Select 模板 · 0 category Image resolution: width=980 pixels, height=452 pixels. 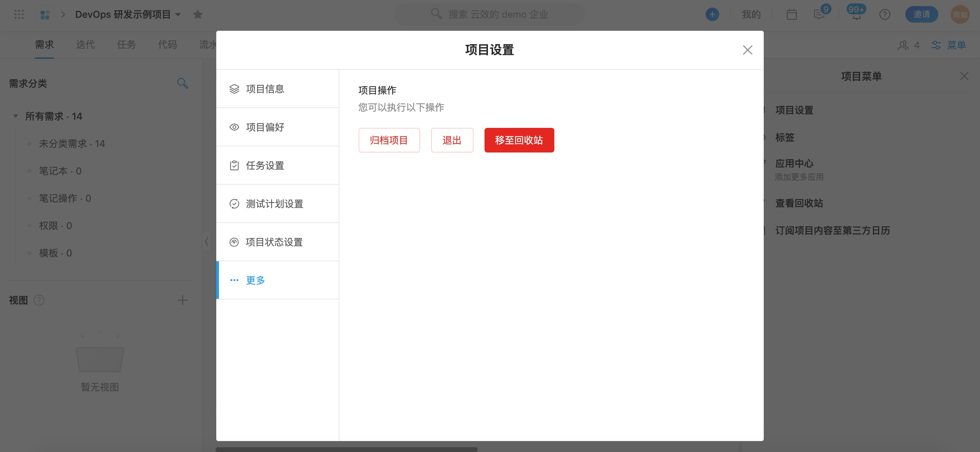55,253
